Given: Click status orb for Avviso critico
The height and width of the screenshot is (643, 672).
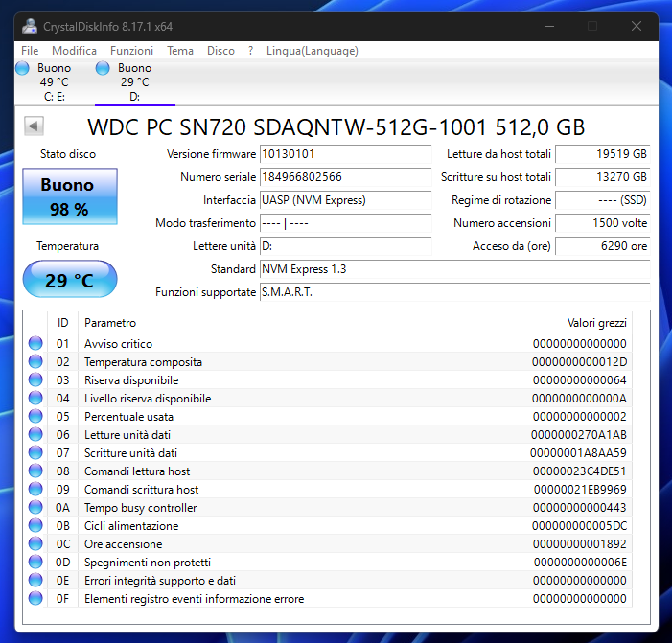Looking at the screenshot, I should click(x=35, y=343).
